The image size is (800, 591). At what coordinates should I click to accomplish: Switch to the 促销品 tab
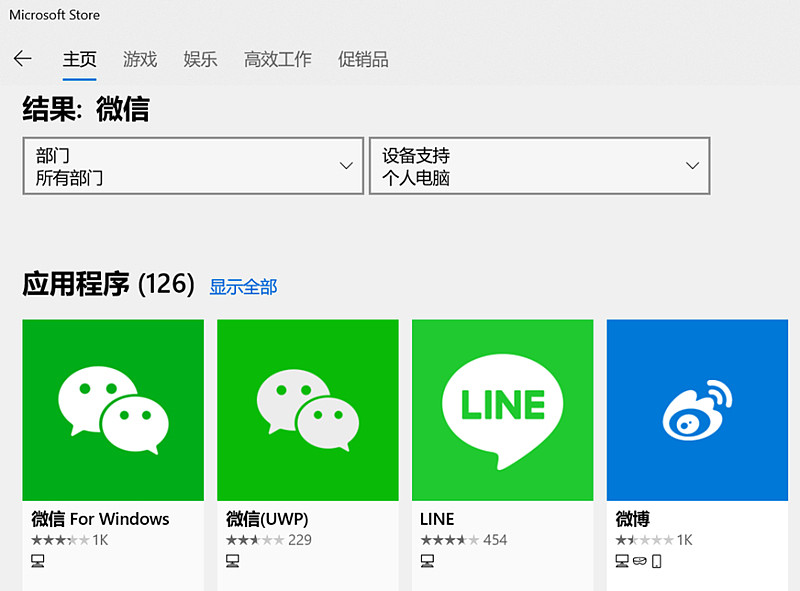(363, 59)
